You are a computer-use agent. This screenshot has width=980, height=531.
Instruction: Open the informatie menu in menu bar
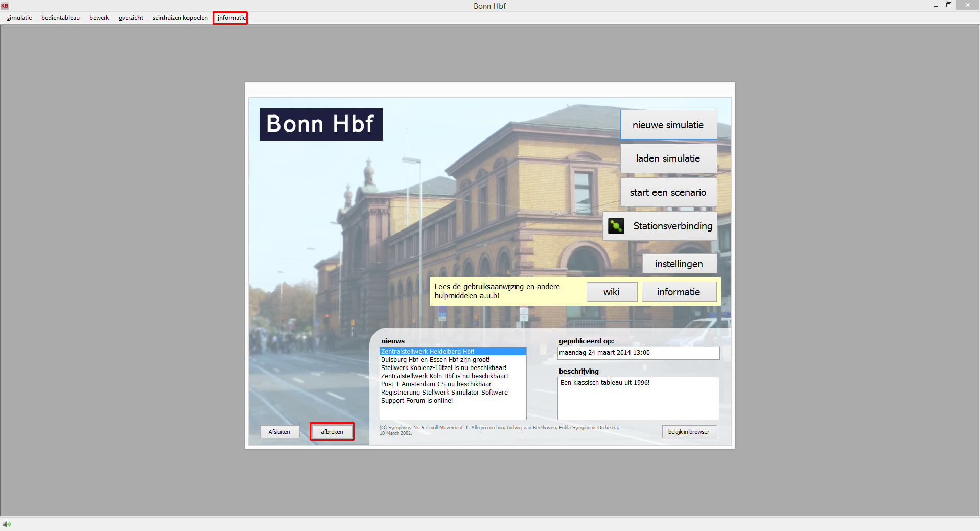coord(231,18)
